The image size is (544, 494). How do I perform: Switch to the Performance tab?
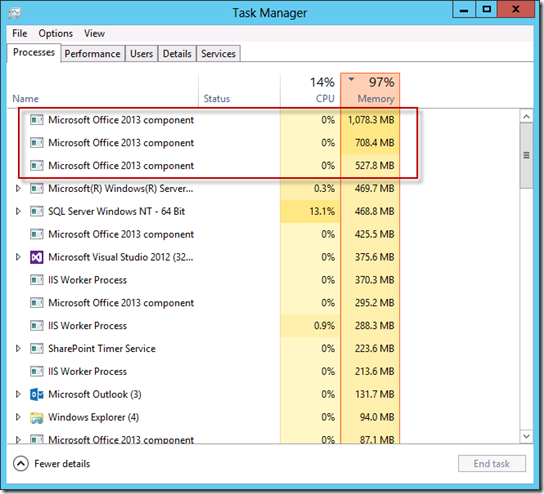click(93, 54)
